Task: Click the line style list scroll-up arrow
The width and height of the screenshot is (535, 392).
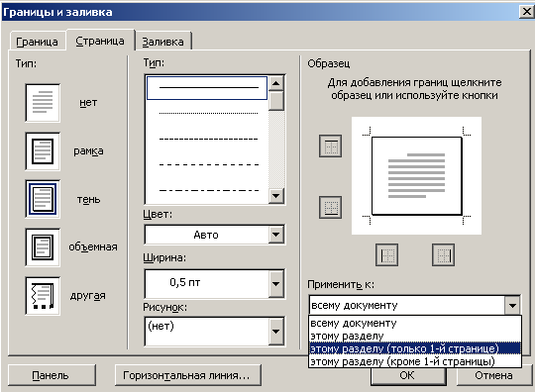Action: click(276, 83)
